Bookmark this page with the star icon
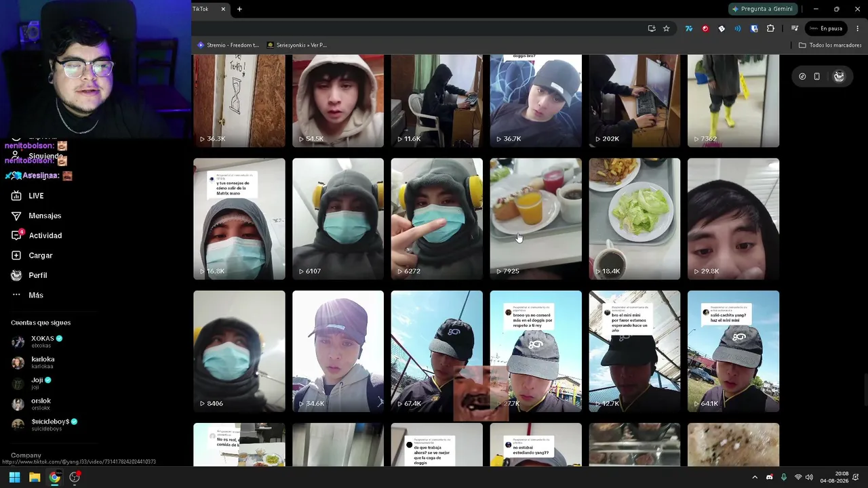The width and height of the screenshot is (868, 488). [667, 28]
